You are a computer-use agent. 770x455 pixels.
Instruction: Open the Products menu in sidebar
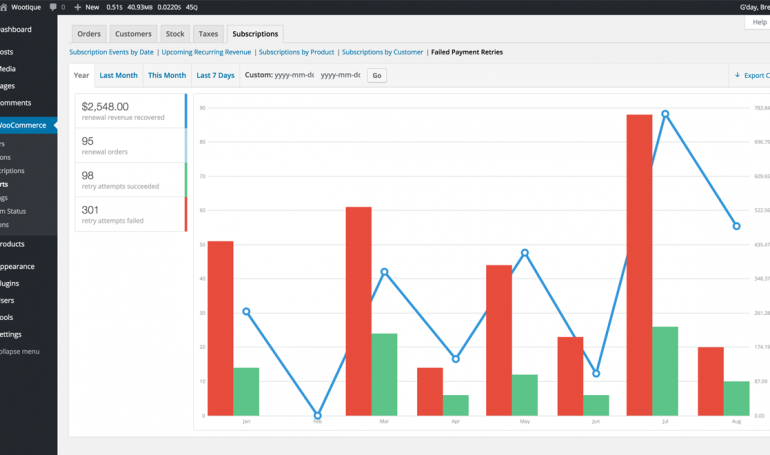coord(14,244)
